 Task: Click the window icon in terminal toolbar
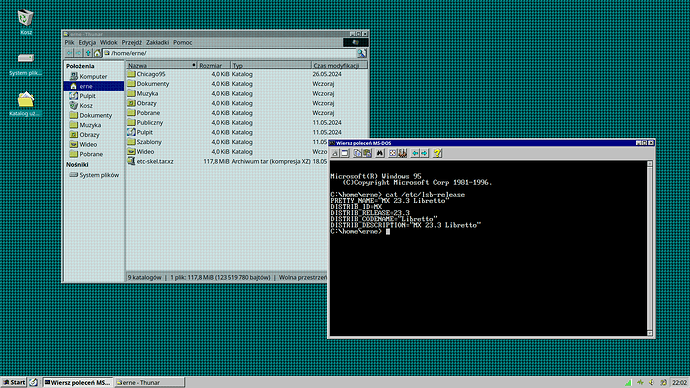(345, 153)
